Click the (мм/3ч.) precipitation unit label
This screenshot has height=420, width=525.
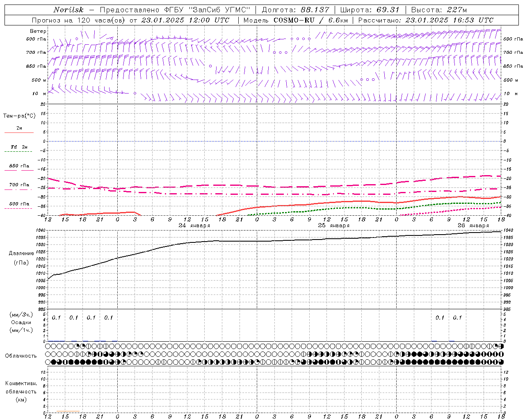point(21,315)
